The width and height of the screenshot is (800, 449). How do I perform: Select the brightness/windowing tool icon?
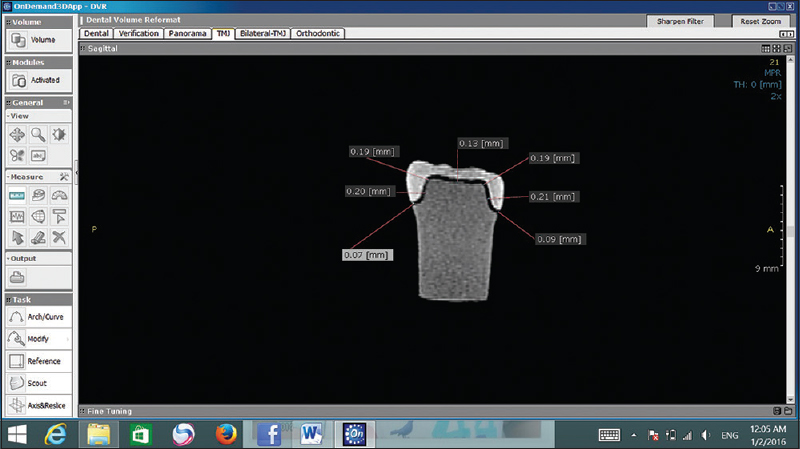coord(60,134)
